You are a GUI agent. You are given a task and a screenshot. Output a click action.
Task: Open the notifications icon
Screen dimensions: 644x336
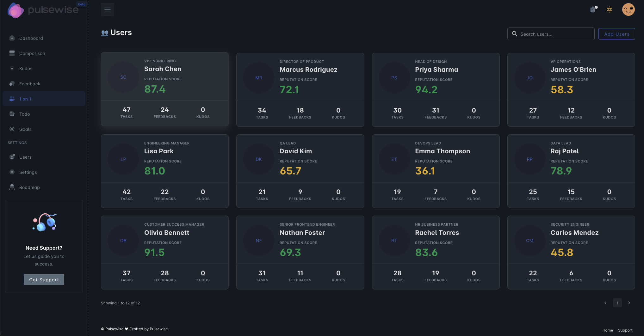(x=593, y=9)
